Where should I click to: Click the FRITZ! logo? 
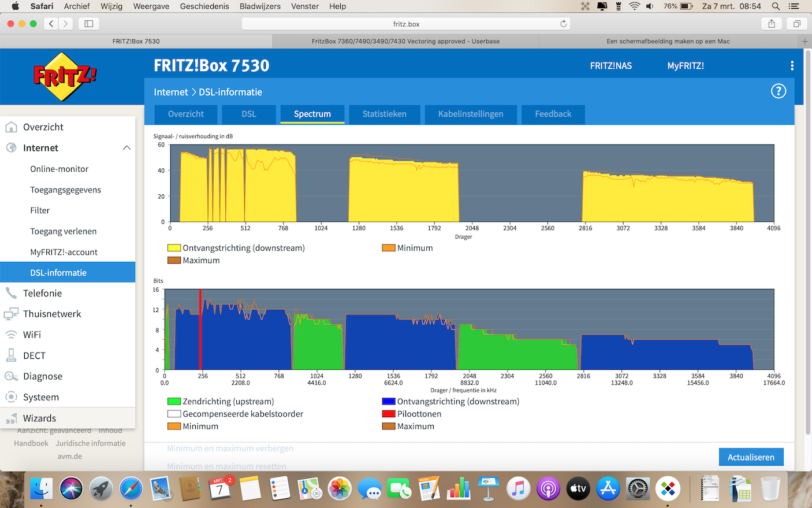[65, 77]
